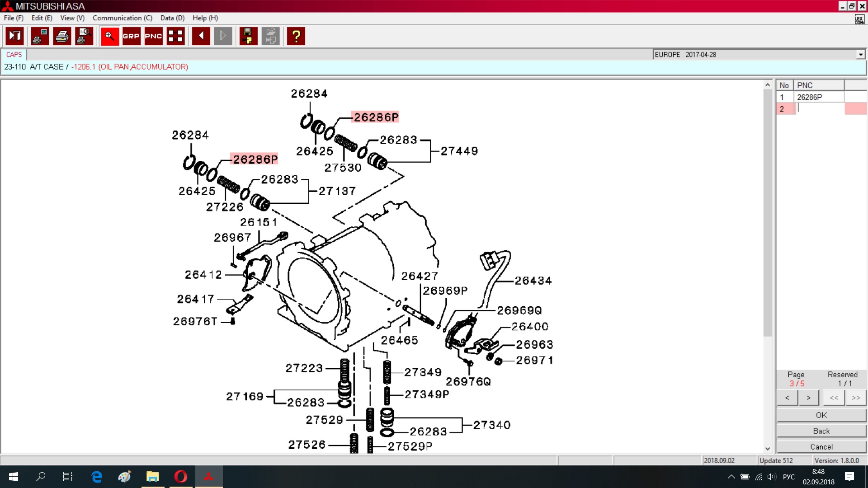Click the OK button
Viewport: 868px width, 488px height.
click(821, 415)
